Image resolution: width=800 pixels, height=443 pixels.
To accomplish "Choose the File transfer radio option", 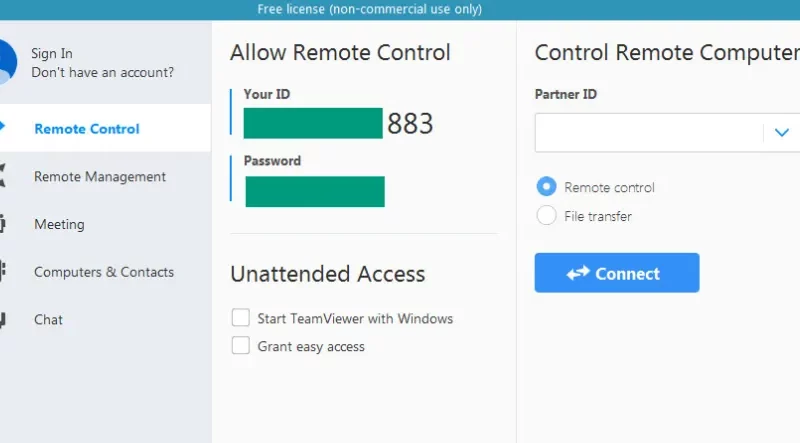I will [x=546, y=215].
